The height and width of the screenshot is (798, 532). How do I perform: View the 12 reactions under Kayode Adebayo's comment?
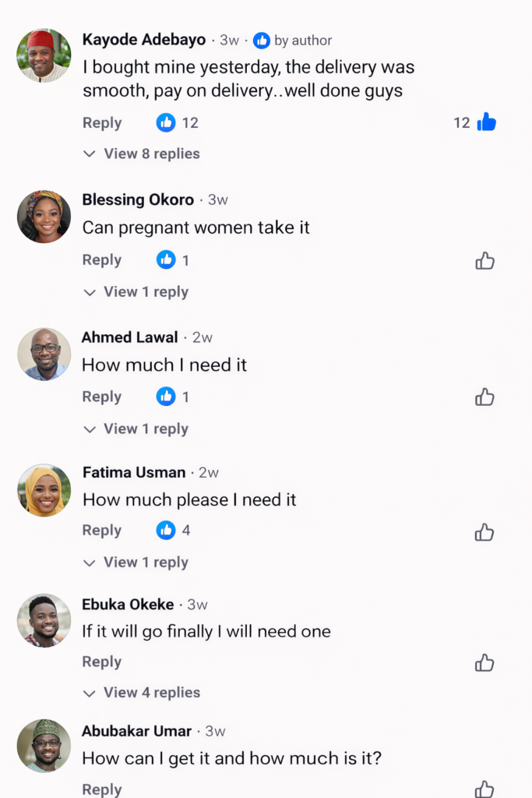(178, 122)
